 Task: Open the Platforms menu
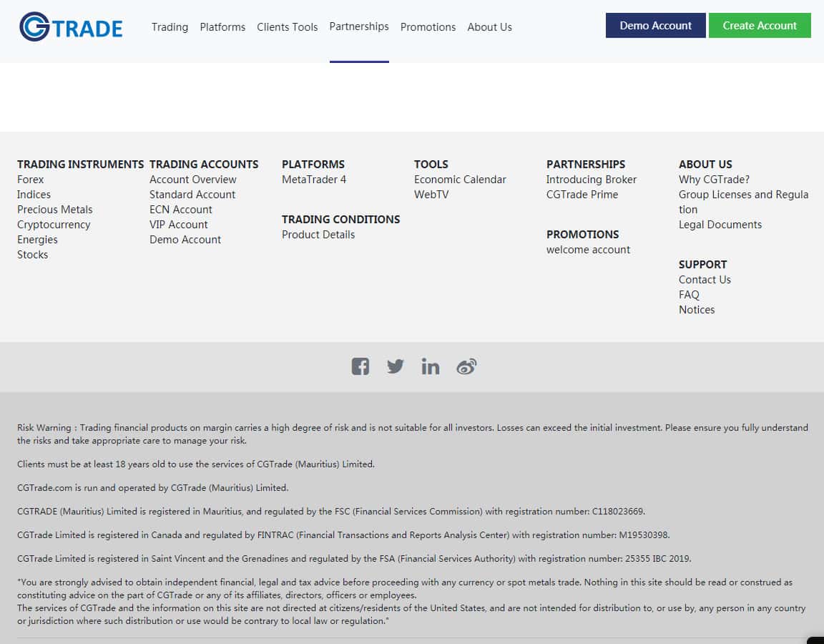pos(222,26)
